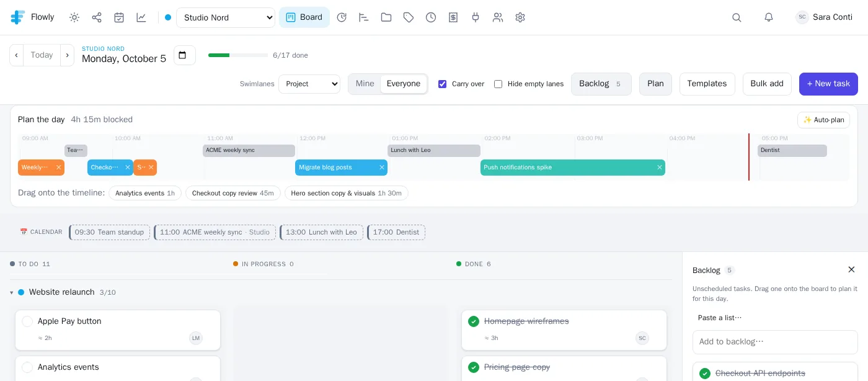Screen dimensions: 868x381
Task: Select Analytics events 1h chip
Action: [145, 193]
